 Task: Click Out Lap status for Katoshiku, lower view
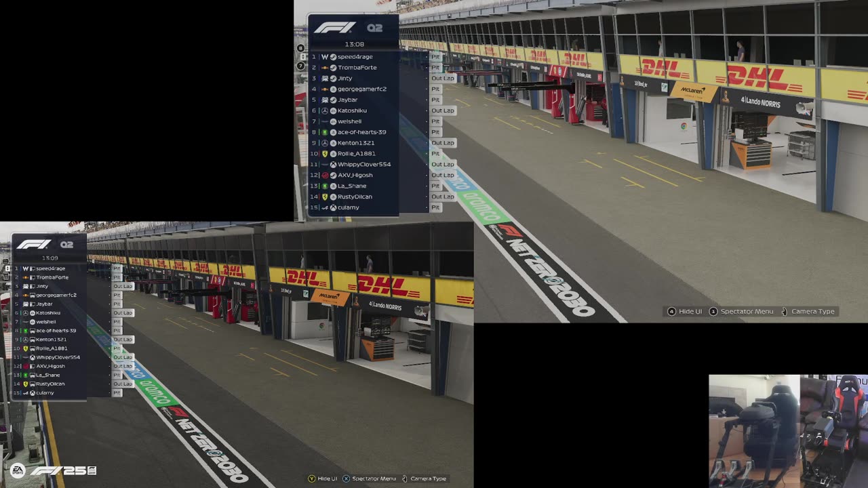(x=123, y=313)
